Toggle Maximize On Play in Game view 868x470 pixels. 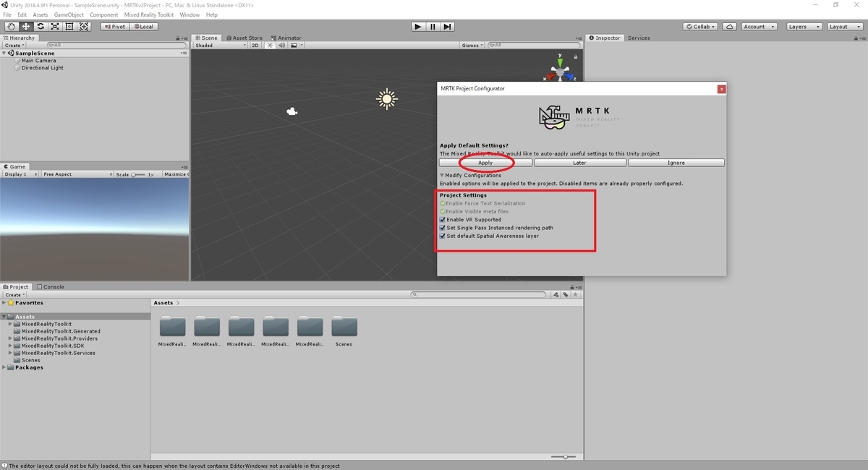(x=176, y=174)
